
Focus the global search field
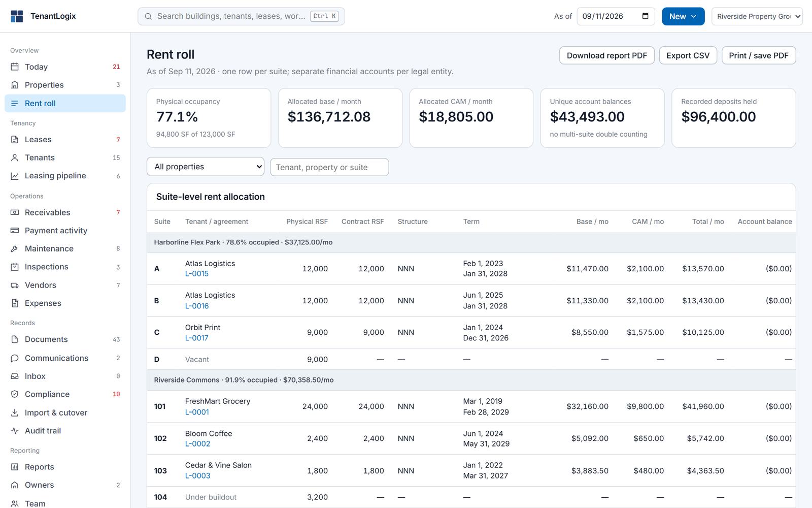[x=241, y=16]
